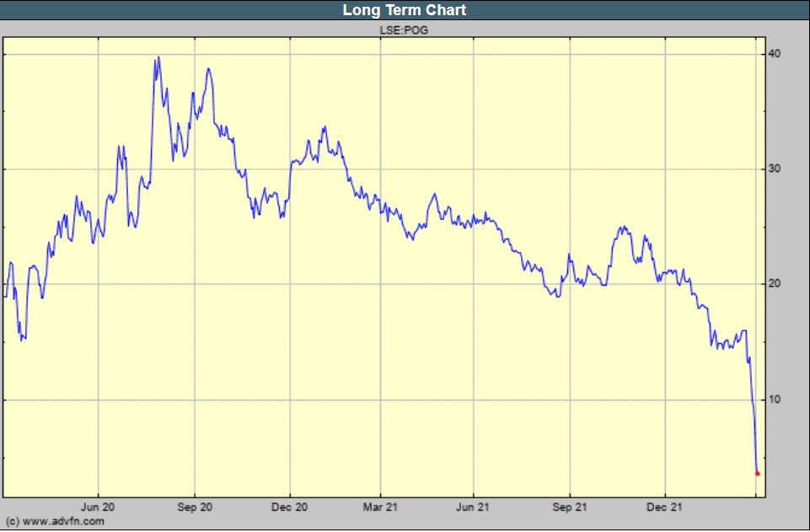Click the "Sep 20" axis label
Viewport: 810px width, 532px height.
(195, 508)
